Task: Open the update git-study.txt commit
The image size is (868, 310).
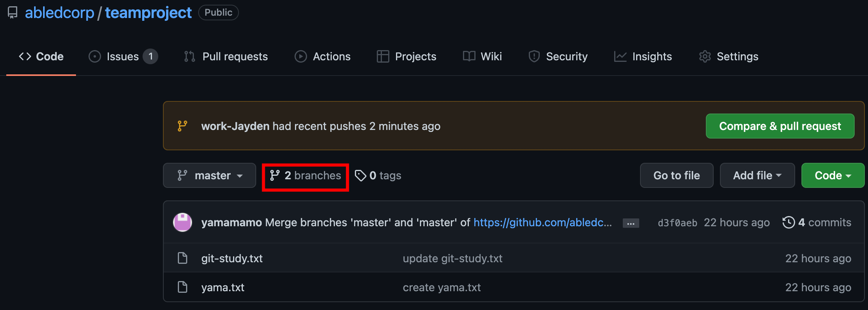Action: (x=452, y=258)
